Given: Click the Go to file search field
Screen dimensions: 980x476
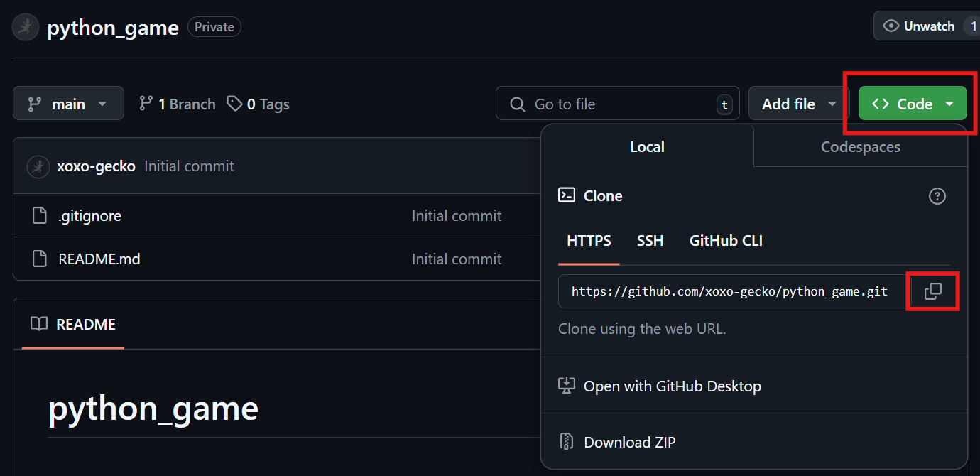Looking at the screenshot, I should 618,104.
